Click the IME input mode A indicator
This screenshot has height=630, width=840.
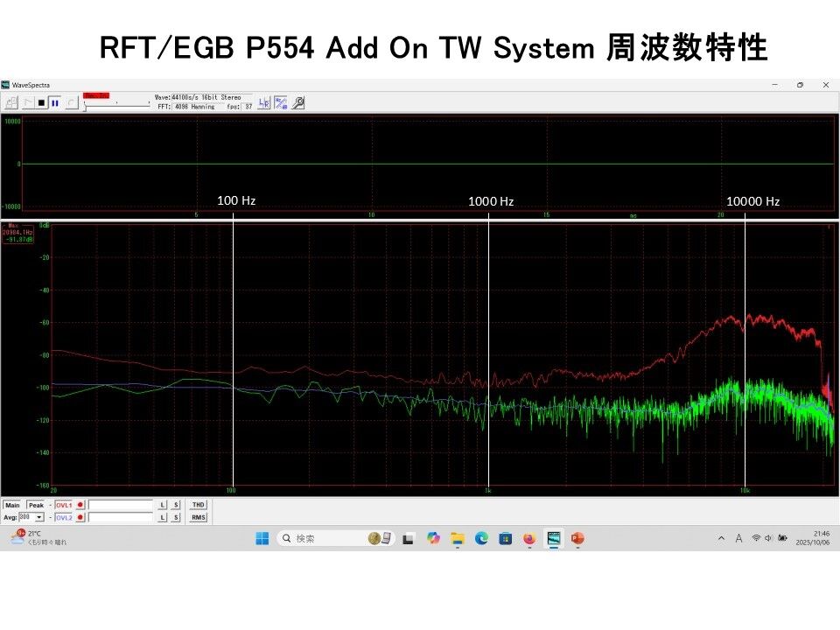tap(738, 538)
